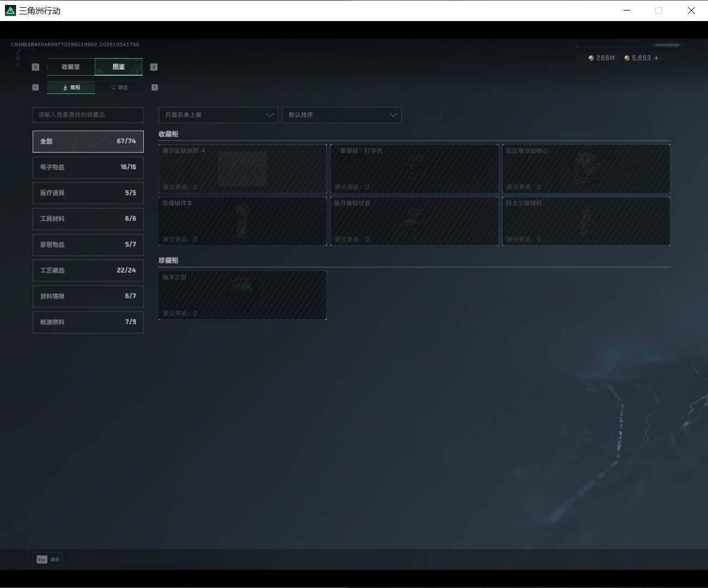
Task: Click the silver currency coin icon
Action: click(x=591, y=58)
